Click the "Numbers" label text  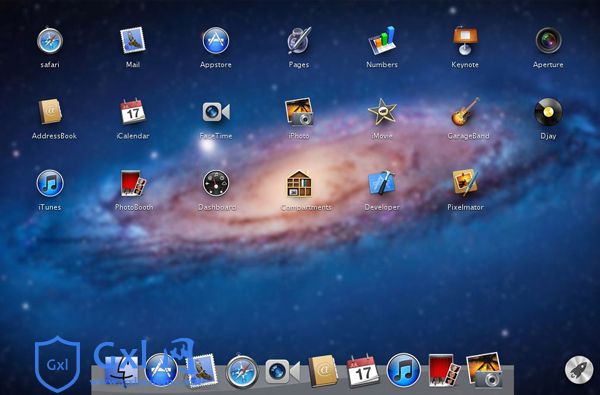tap(382, 64)
